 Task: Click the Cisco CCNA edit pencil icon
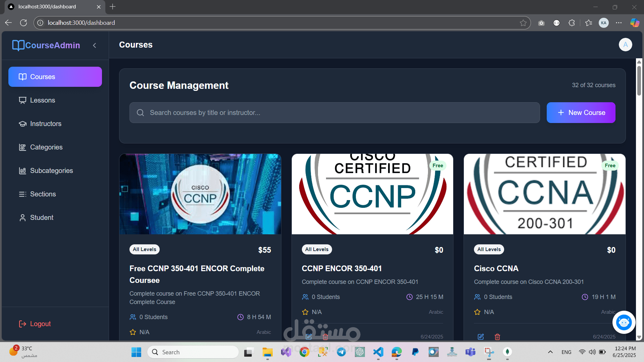(481, 337)
